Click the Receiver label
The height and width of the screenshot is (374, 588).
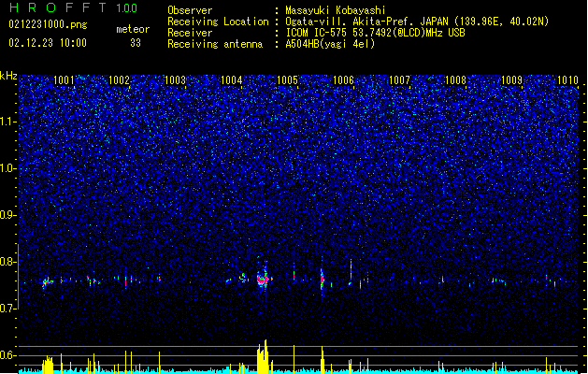coord(190,33)
